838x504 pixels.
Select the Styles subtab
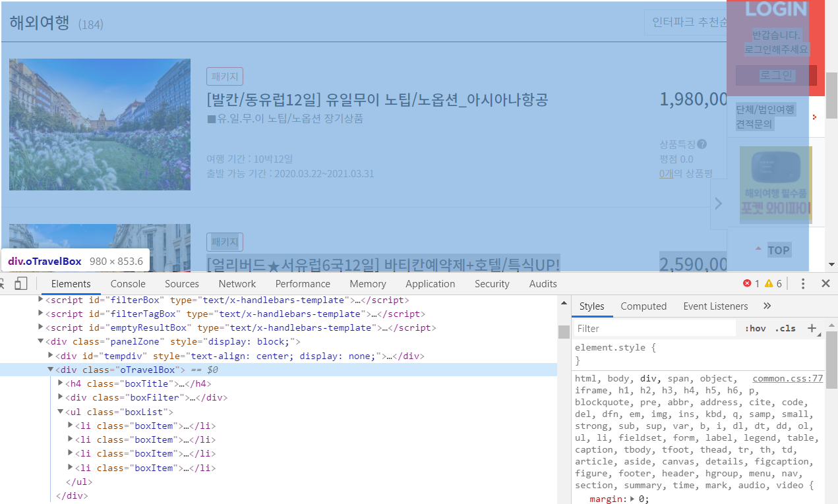tap(591, 306)
